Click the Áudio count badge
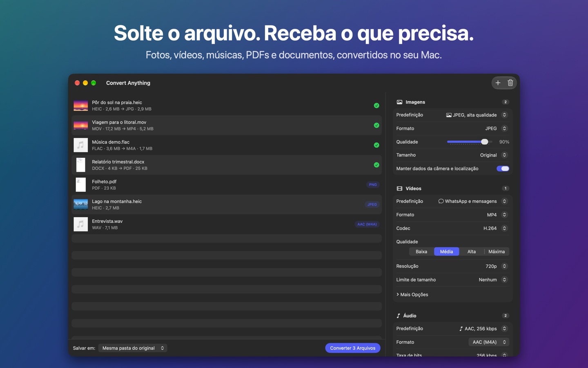Screen dimensions: 588x368 tap(506, 316)
